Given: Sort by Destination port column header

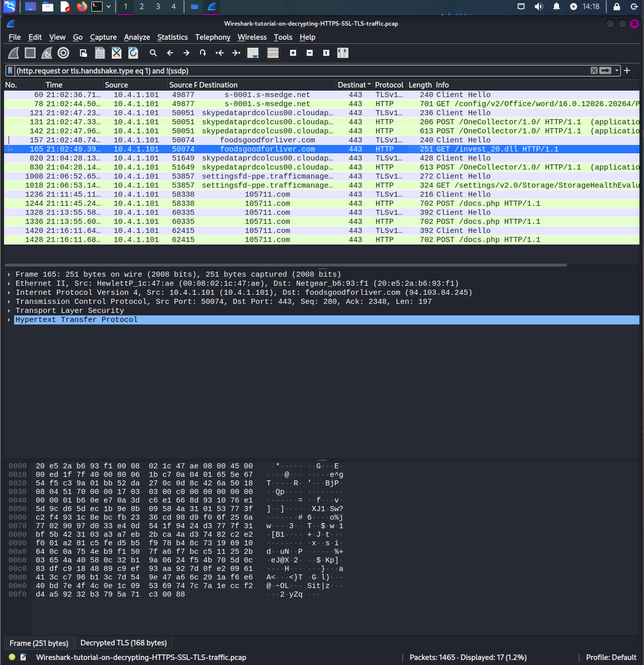Looking at the screenshot, I should 354,85.
